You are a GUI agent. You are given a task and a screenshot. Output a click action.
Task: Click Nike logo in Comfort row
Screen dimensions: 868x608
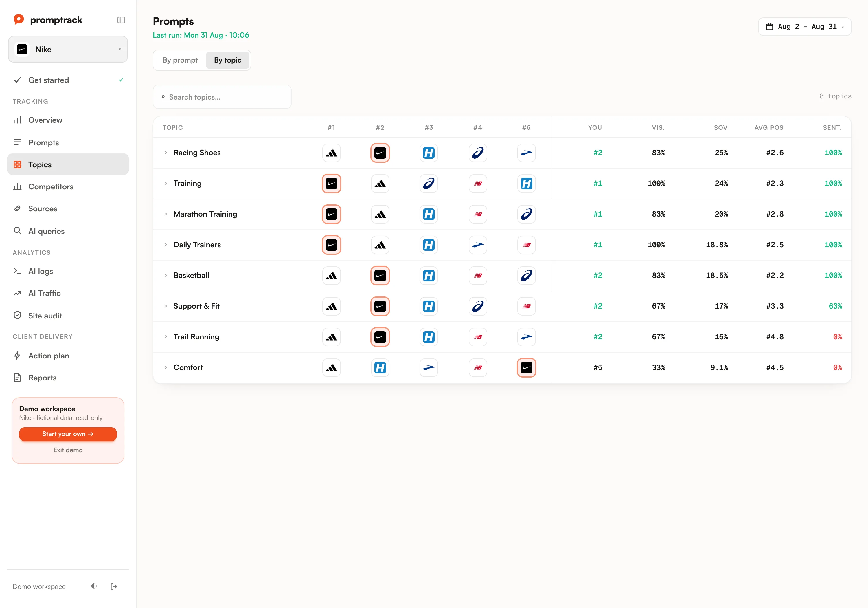526,367
